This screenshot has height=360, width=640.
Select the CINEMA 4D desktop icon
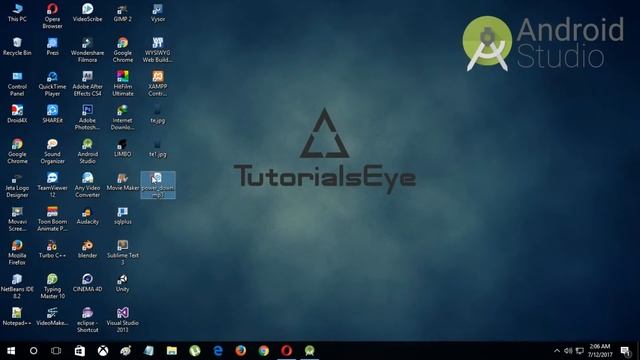pos(87,283)
